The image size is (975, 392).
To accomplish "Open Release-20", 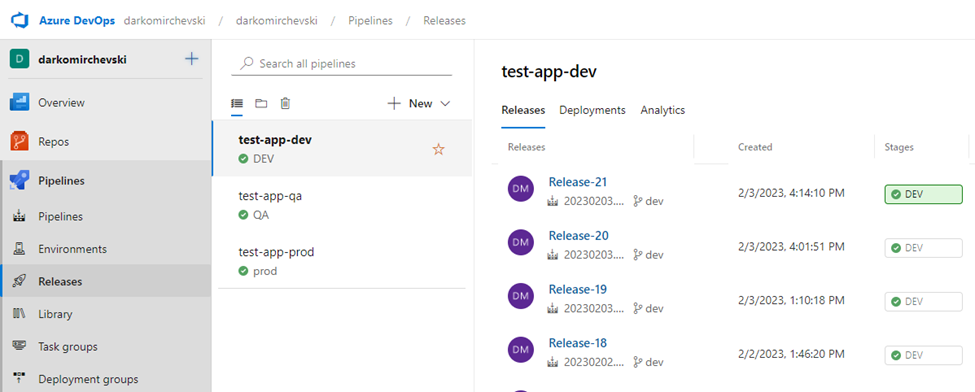I will pos(578,236).
